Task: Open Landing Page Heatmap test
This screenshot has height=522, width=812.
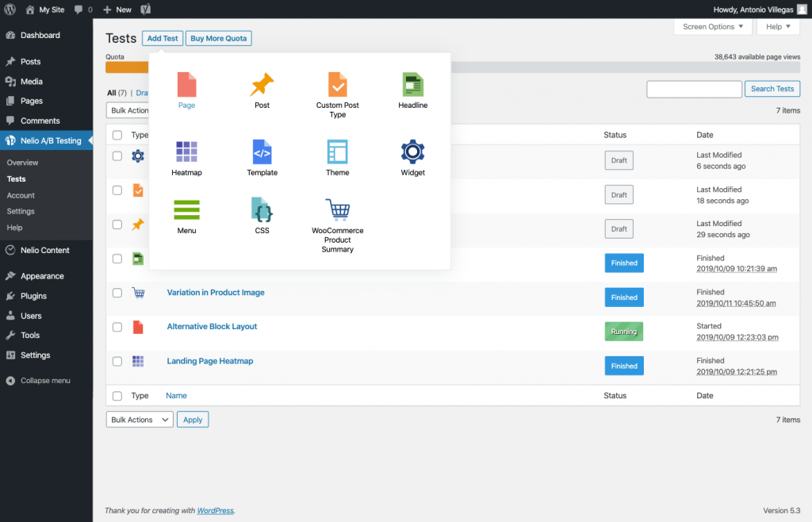Action: coord(209,361)
